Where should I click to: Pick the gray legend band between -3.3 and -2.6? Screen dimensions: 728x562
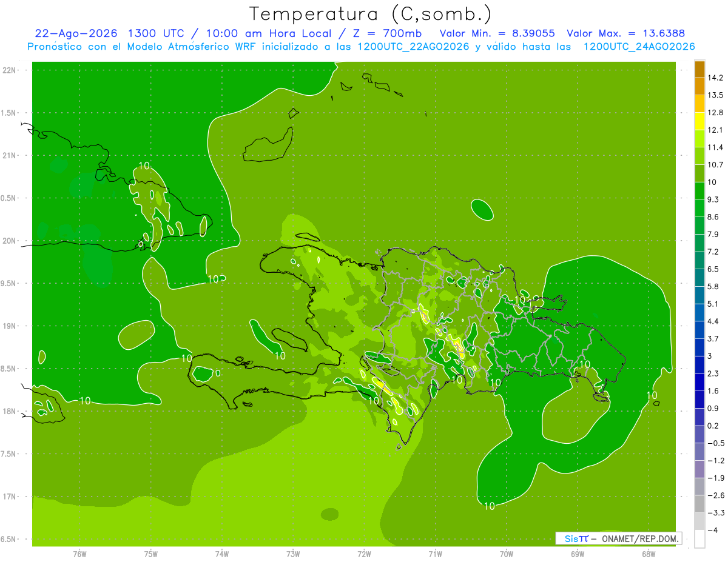(x=699, y=504)
